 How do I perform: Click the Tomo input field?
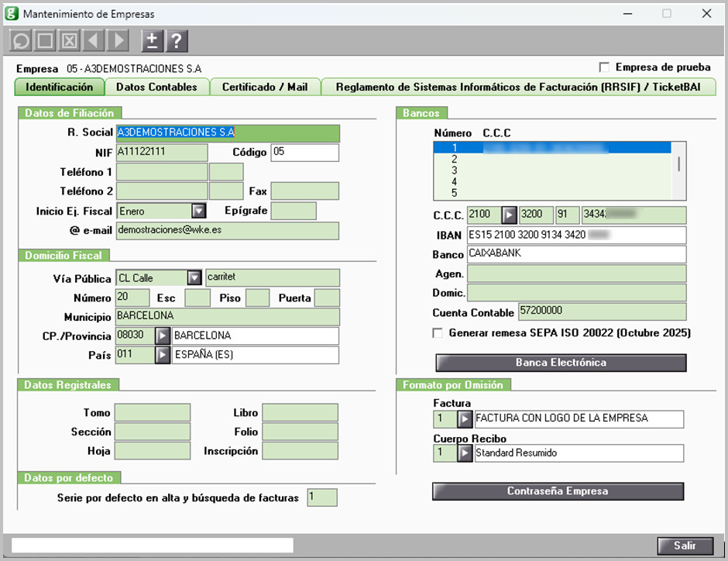pyautogui.click(x=153, y=412)
